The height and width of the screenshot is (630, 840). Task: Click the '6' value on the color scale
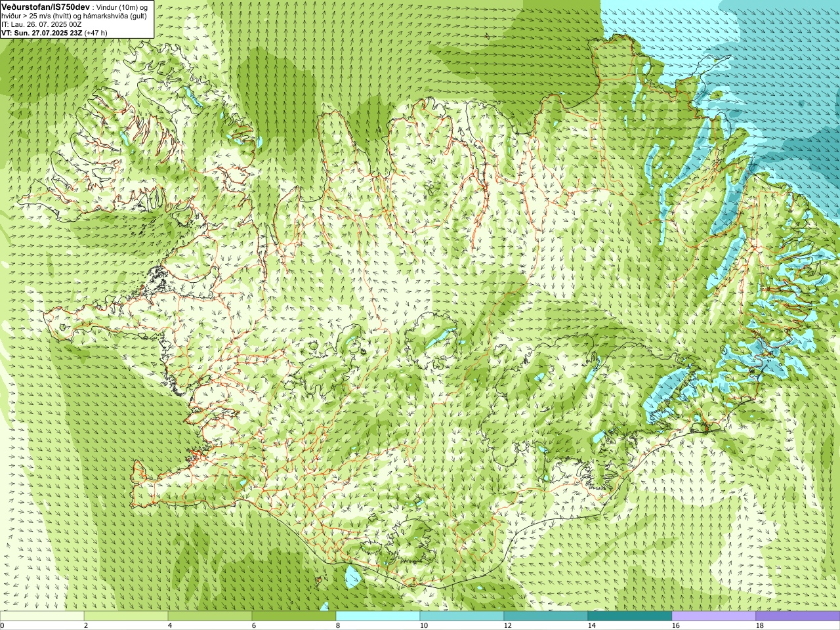tap(254, 625)
